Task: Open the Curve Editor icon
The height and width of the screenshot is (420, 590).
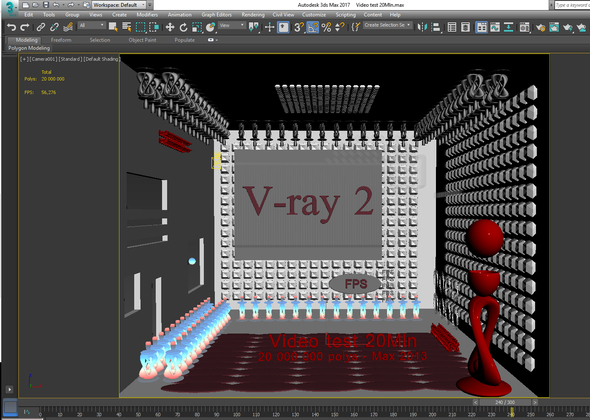Action: click(x=495, y=27)
